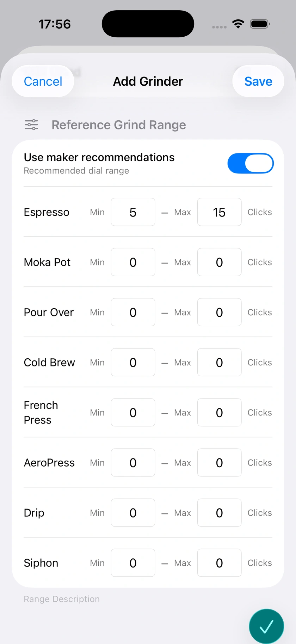Screen dimensions: 296x644
Task: Focus the Moka Pot Max field
Action: (x=219, y=262)
